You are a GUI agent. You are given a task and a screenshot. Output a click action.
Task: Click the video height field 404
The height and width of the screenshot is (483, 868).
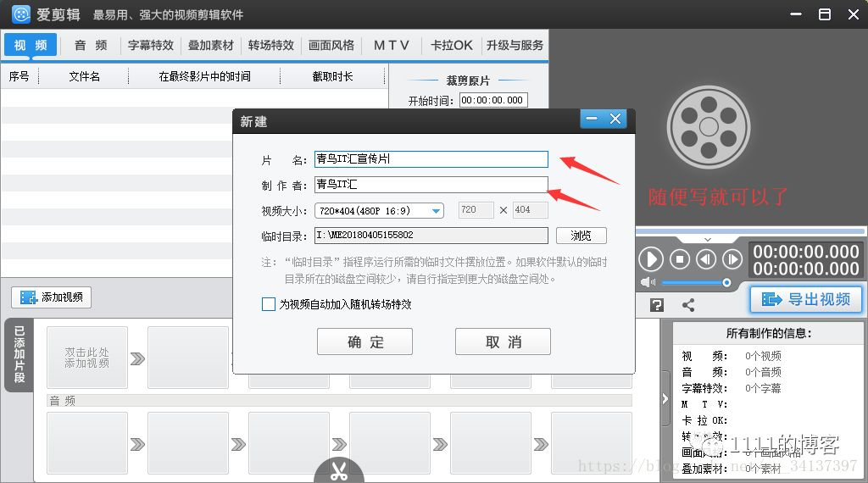coord(531,210)
